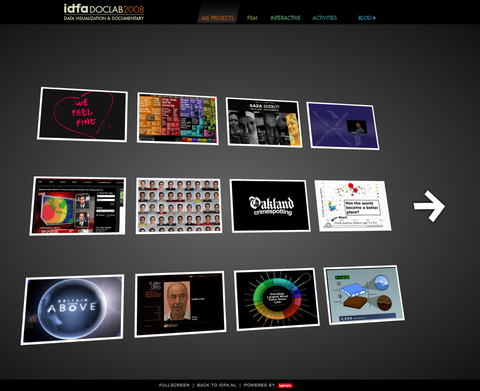480x391 pixels.
Task: Open the Oakland Crimespotting project thumbnail
Action: [270, 206]
